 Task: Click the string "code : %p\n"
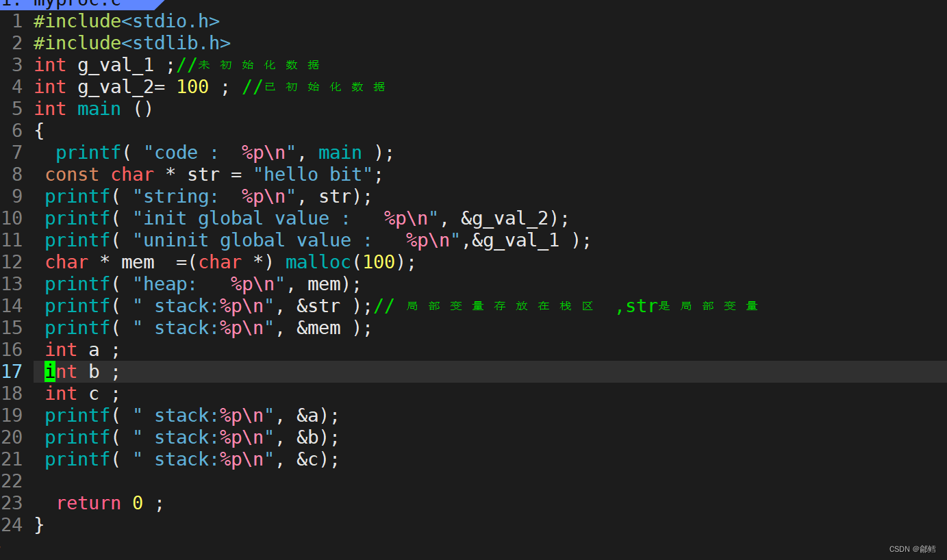pos(220,152)
